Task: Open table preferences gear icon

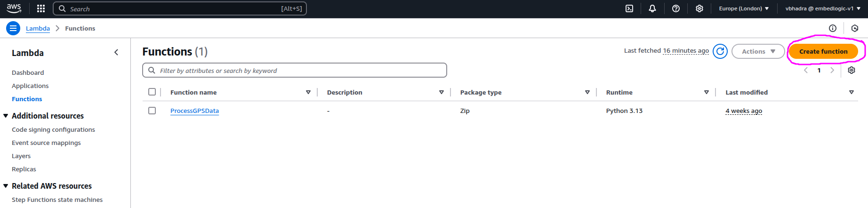Action: coord(851,70)
